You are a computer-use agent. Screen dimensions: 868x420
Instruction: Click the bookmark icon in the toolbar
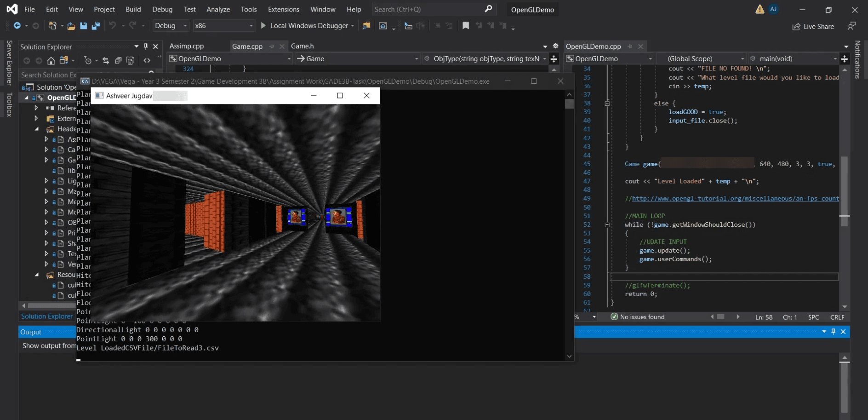pyautogui.click(x=466, y=26)
